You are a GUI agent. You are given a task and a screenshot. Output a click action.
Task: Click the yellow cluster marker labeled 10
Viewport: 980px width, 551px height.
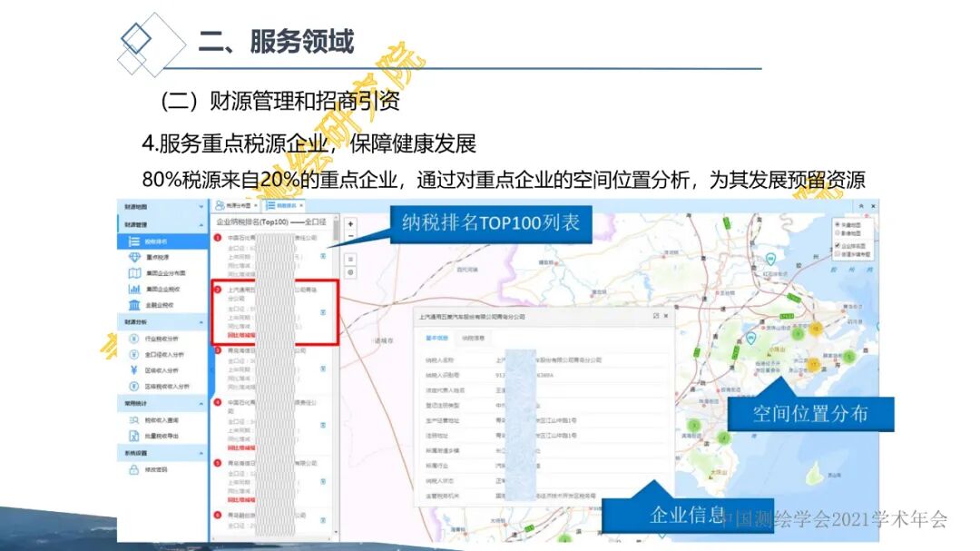pos(817,329)
